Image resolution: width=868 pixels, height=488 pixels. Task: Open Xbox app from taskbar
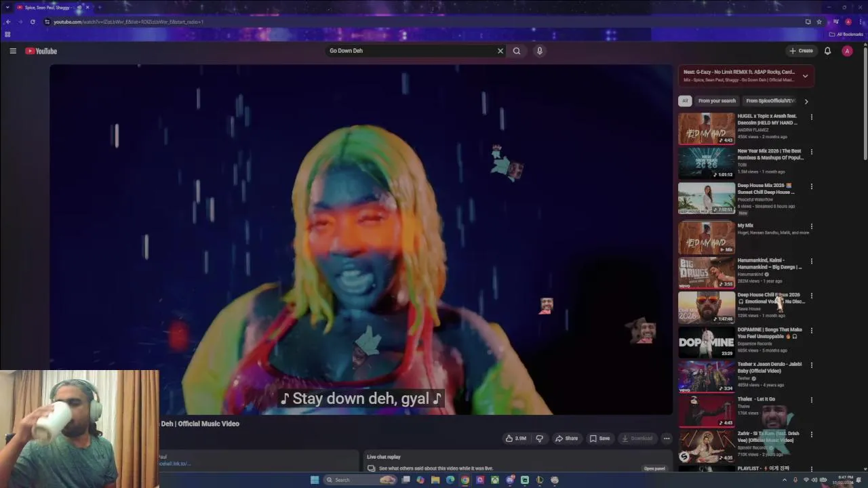[495, 480]
